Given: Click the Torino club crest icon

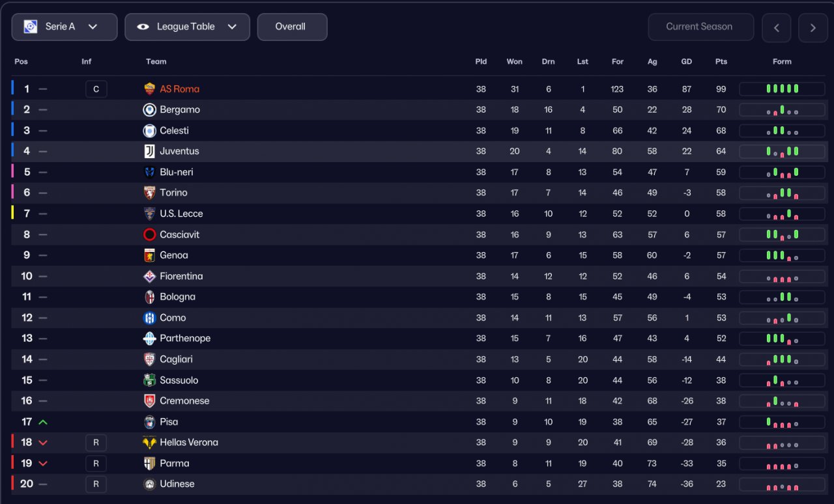Looking at the screenshot, I should [x=150, y=193].
